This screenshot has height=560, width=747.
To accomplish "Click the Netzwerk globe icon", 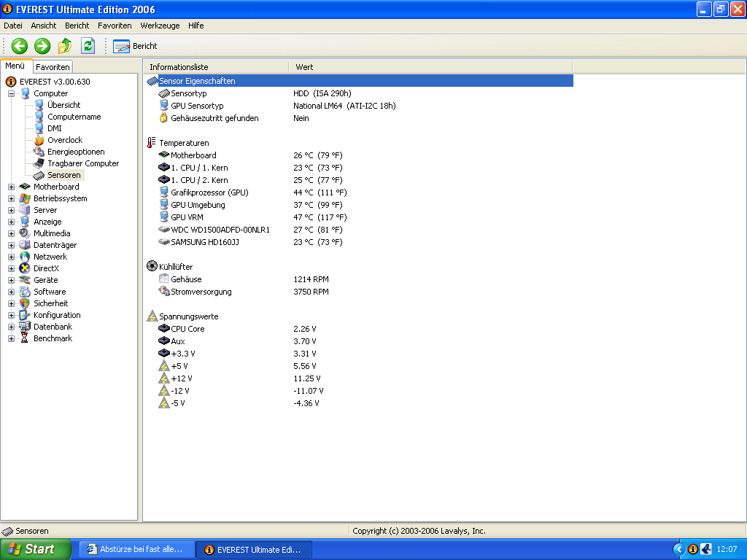I will coord(25,257).
